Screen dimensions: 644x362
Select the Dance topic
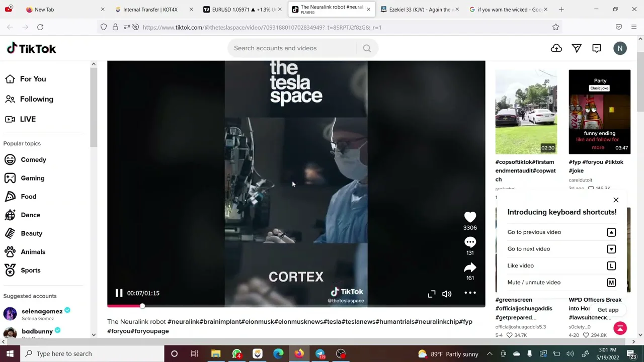click(x=22, y=215)
